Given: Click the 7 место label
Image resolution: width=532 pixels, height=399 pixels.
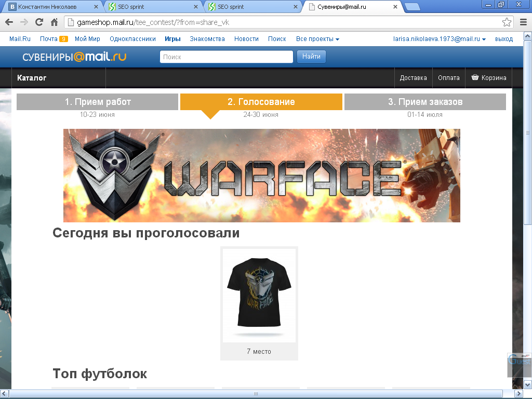Looking at the screenshot, I should pos(259,352).
